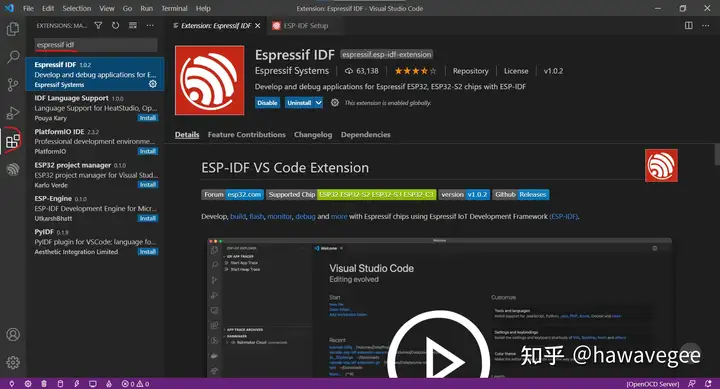
Task: Close the Extension: Espressif IDF tab
Action: click(x=258, y=26)
